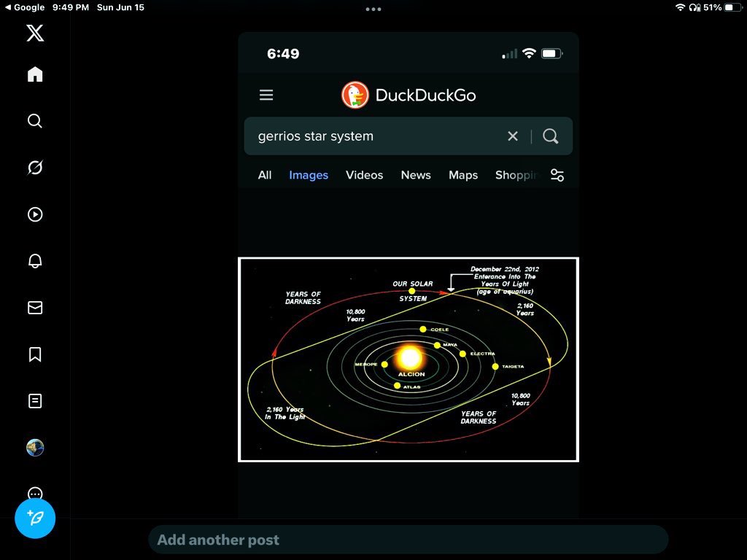Screen dimensions: 747x560
Task: Select the Maps tab
Action: (x=462, y=175)
